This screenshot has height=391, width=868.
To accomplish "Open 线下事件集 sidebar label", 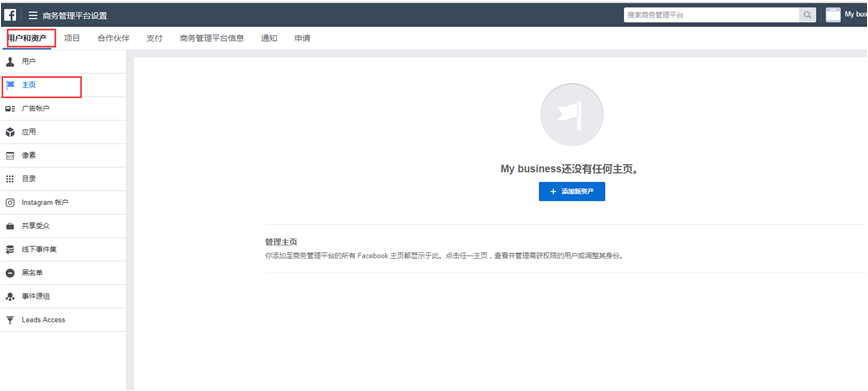I will (39, 250).
